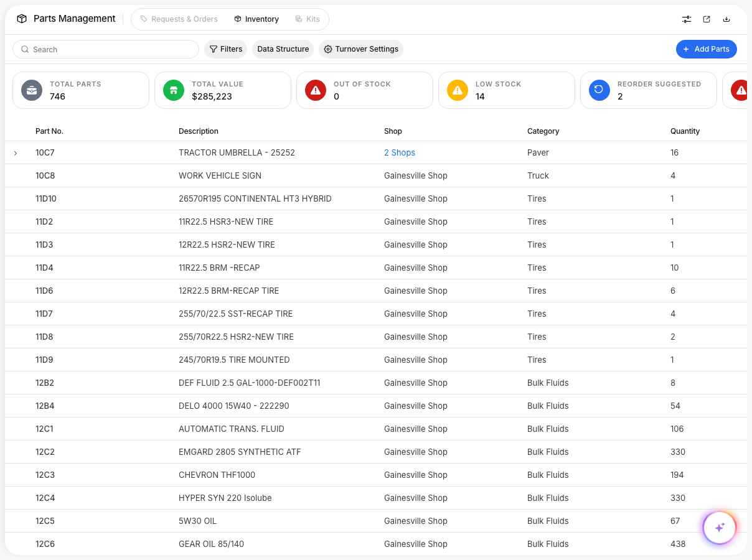The height and width of the screenshot is (560, 752).
Task: Click the red Out of Stock warning icon
Action: (316, 90)
